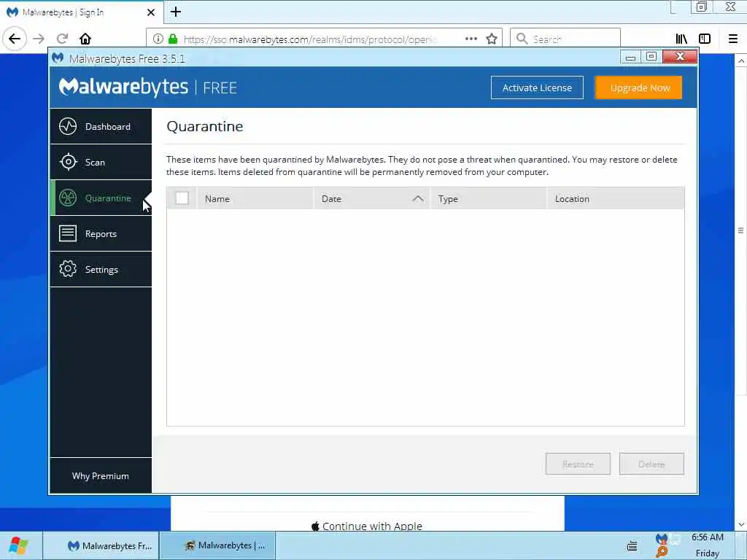The width and height of the screenshot is (747, 560).
Task: Click the Dashboard pulse icon
Action: click(x=68, y=126)
